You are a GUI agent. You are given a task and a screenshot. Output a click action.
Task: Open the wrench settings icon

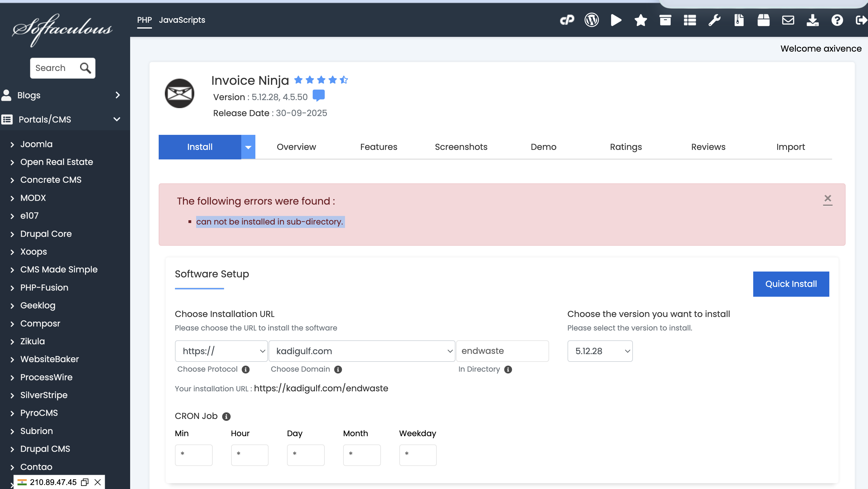pos(714,20)
